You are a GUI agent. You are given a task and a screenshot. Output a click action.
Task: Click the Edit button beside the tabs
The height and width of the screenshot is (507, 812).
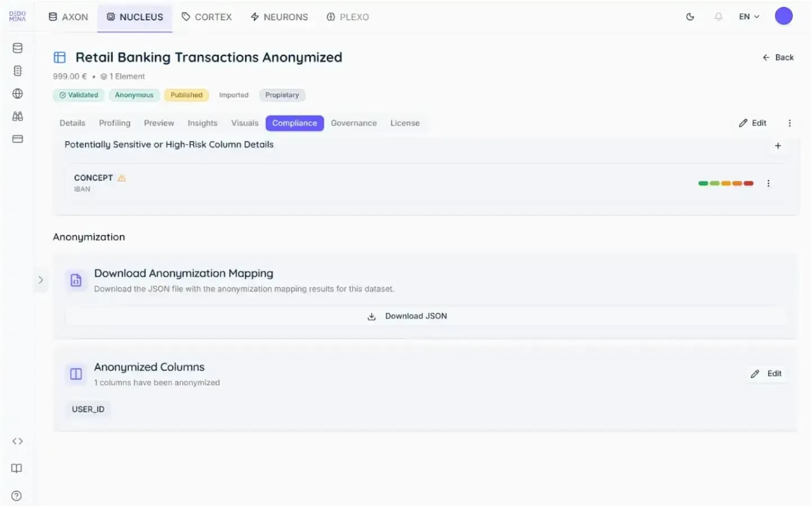(x=753, y=123)
